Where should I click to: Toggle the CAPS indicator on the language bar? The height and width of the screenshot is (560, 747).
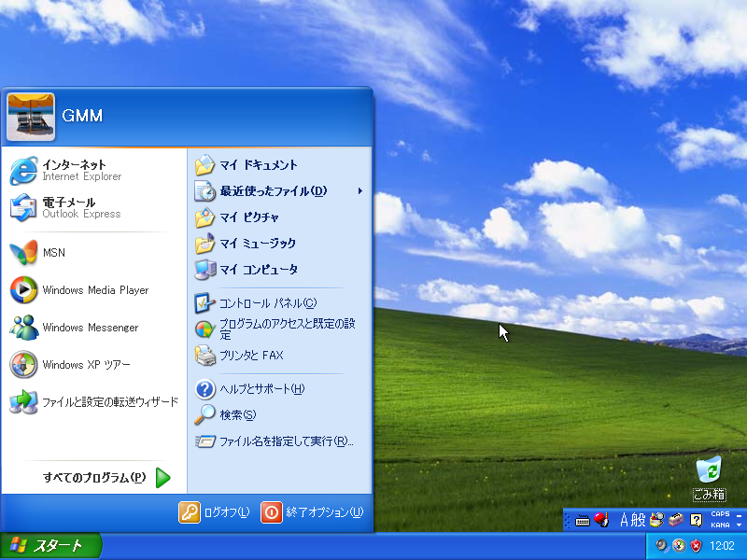pos(719,513)
